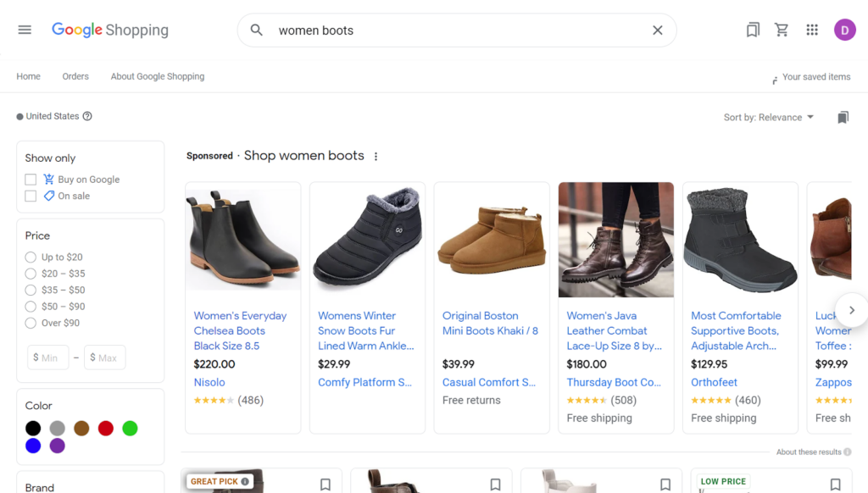
Task: Save the LOW PRICE product with bookmark icon
Action: click(835, 485)
